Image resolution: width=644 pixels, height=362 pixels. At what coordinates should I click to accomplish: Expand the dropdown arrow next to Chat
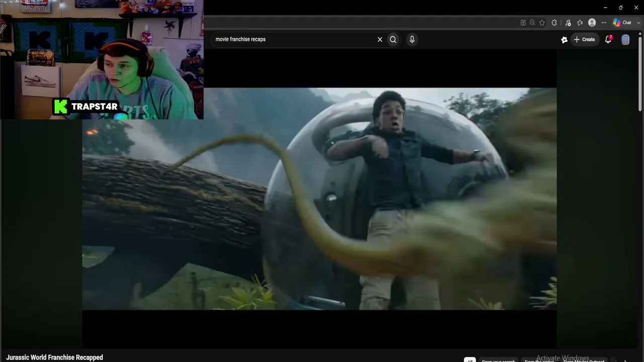click(x=639, y=23)
